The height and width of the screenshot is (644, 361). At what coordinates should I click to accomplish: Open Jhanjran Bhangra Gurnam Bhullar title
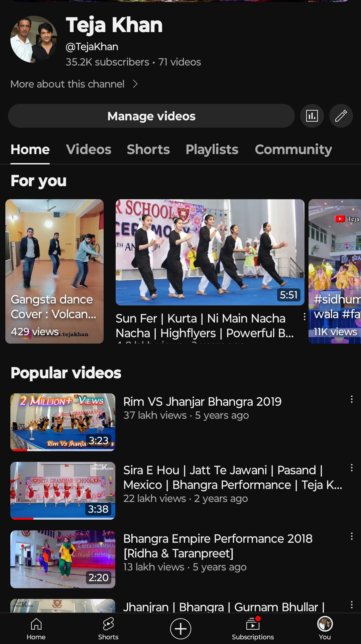pyautogui.click(x=224, y=607)
